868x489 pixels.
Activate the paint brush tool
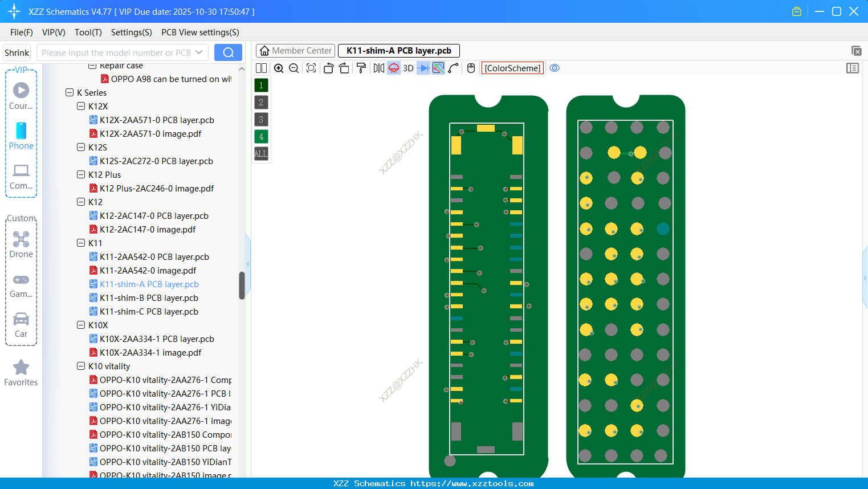(x=361, y=68)
